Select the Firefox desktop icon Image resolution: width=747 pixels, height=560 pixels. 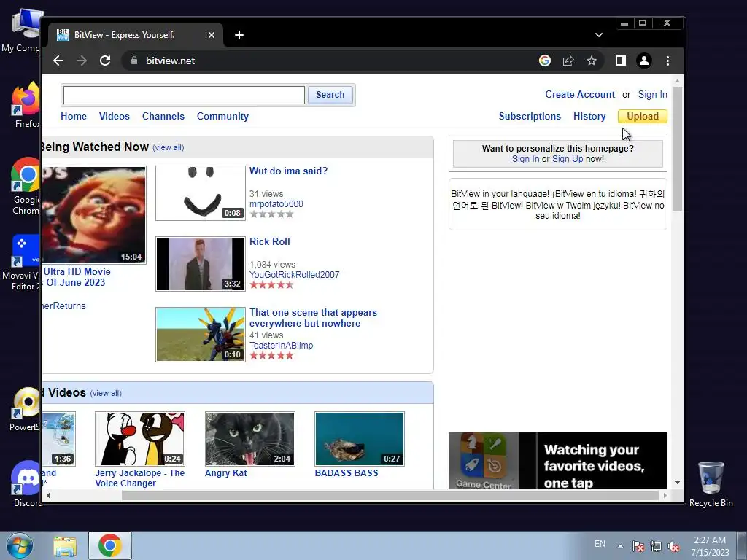coord(26,105)
